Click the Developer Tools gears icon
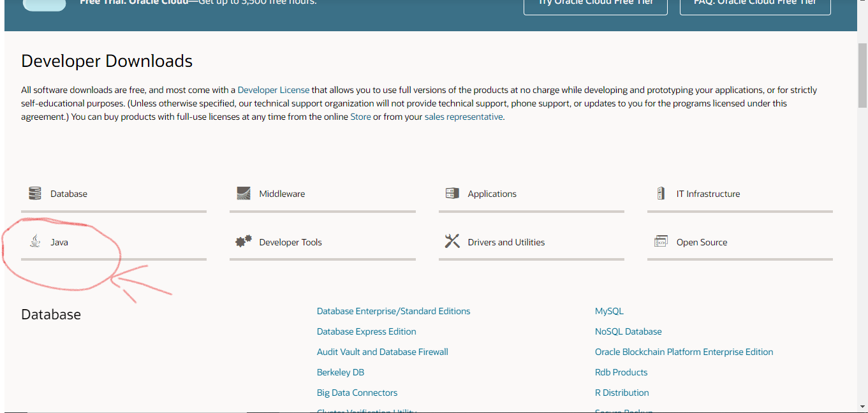Screen dimensions: 868x413 click(244, 242)
